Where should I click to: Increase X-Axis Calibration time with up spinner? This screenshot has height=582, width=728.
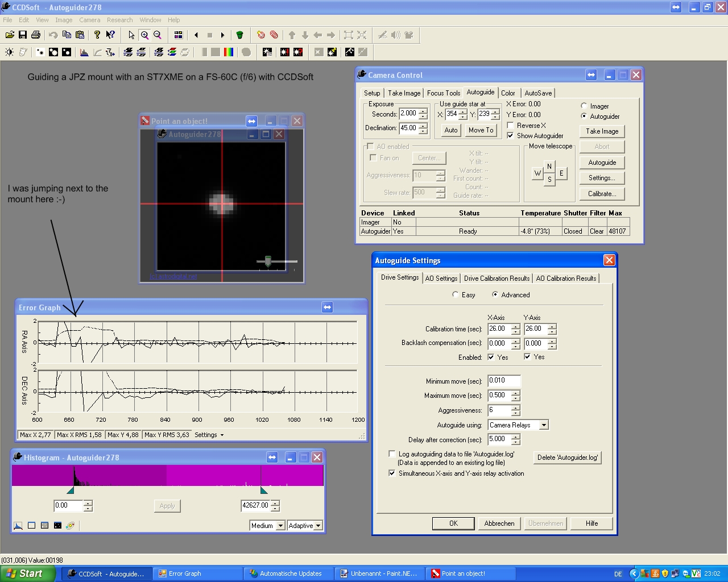tap(515, 326)
